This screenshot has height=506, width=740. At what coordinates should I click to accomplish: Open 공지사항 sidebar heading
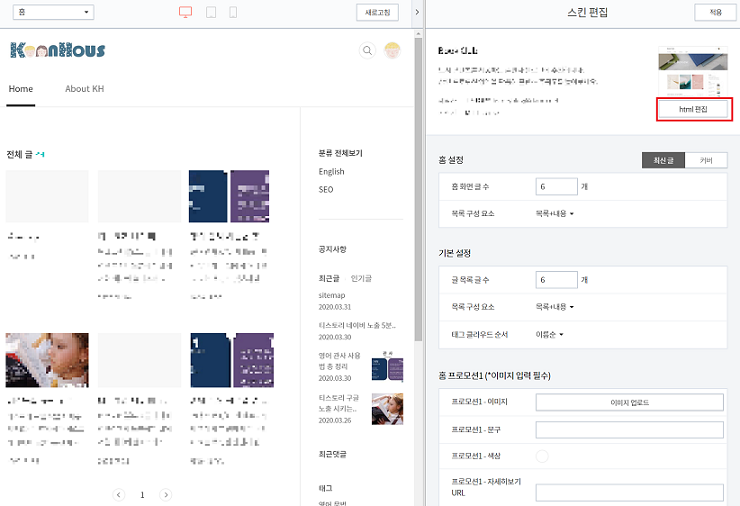pos(332,249)
